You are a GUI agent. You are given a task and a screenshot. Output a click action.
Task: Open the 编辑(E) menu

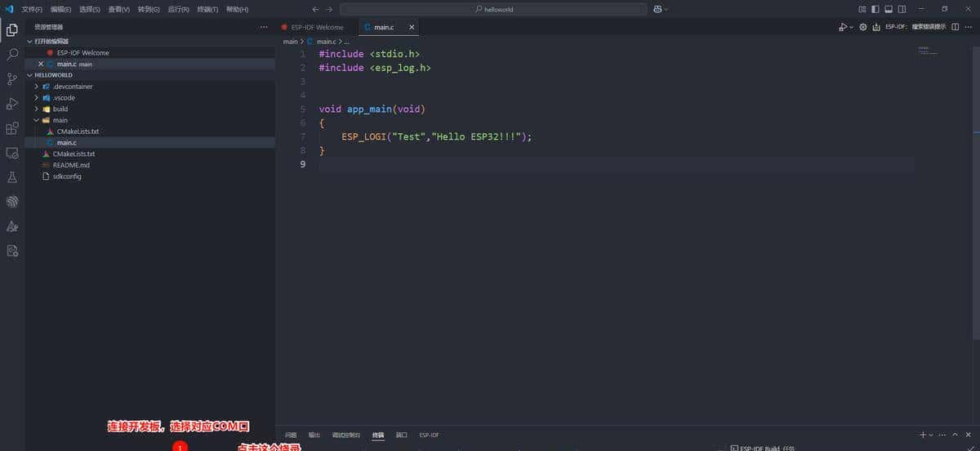point(60,9)
